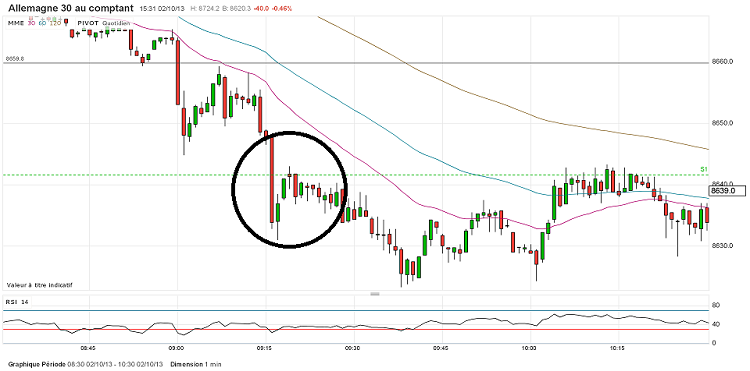Click the RSI axis value 40

716,324
